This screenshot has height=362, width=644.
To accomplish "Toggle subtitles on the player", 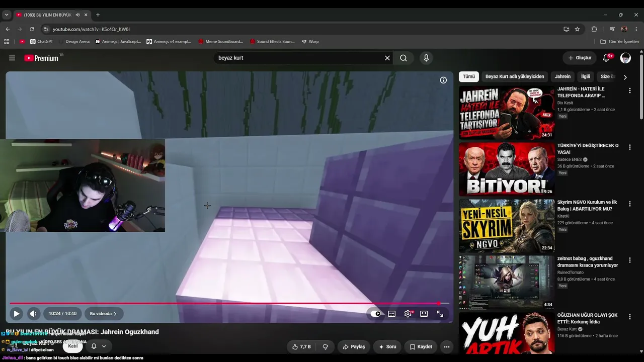I will point(391,314).
